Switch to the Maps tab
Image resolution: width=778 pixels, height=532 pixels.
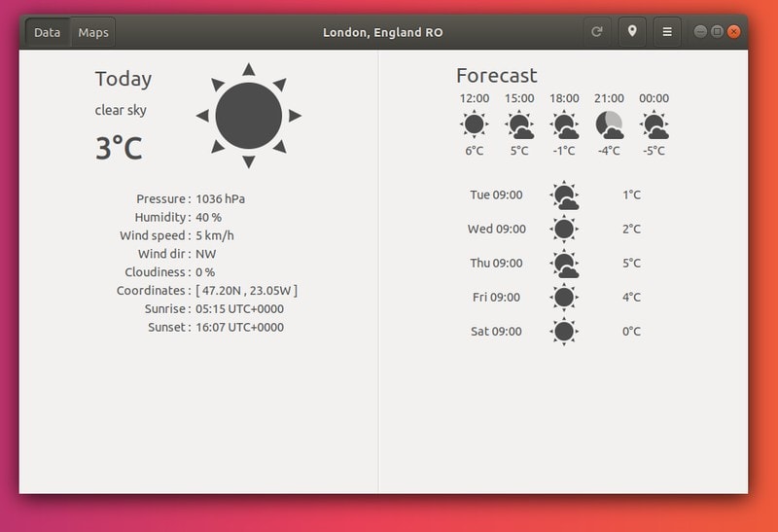[x=93, y=32]
